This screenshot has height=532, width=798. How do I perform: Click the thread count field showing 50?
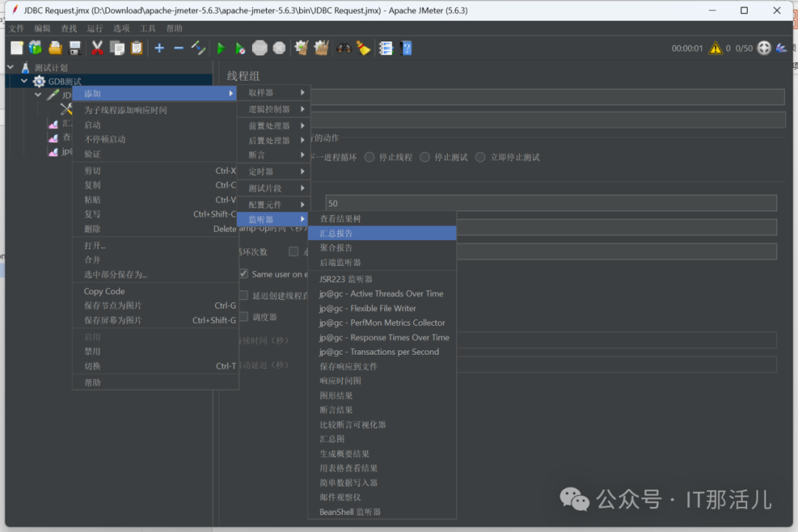(551, 203)
